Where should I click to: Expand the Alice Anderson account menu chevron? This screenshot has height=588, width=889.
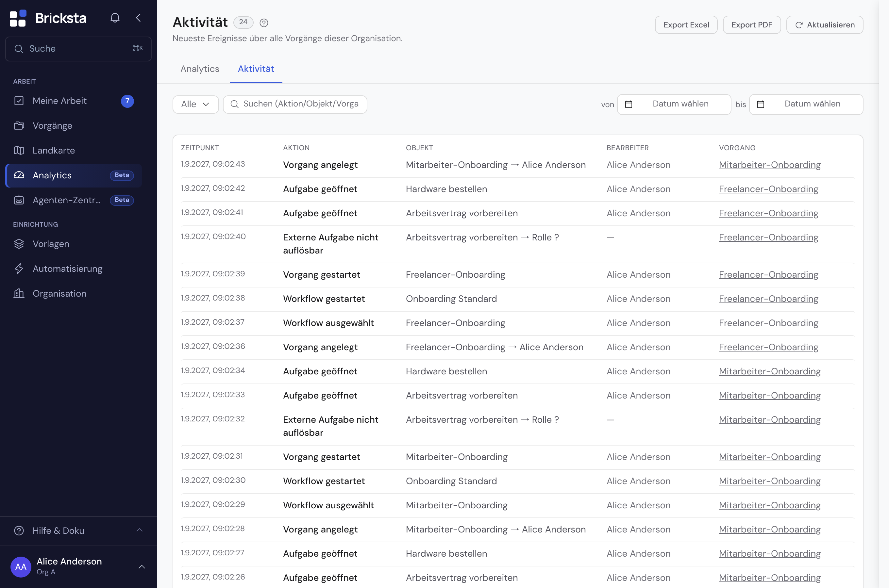click(x=142, y=567)
